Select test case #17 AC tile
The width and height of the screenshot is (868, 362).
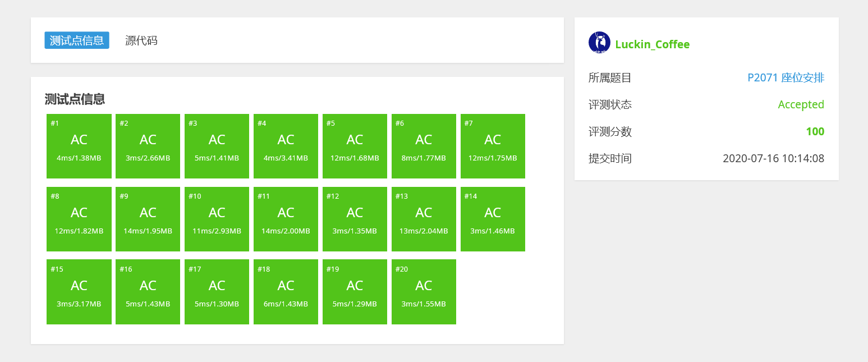(217, 292)
